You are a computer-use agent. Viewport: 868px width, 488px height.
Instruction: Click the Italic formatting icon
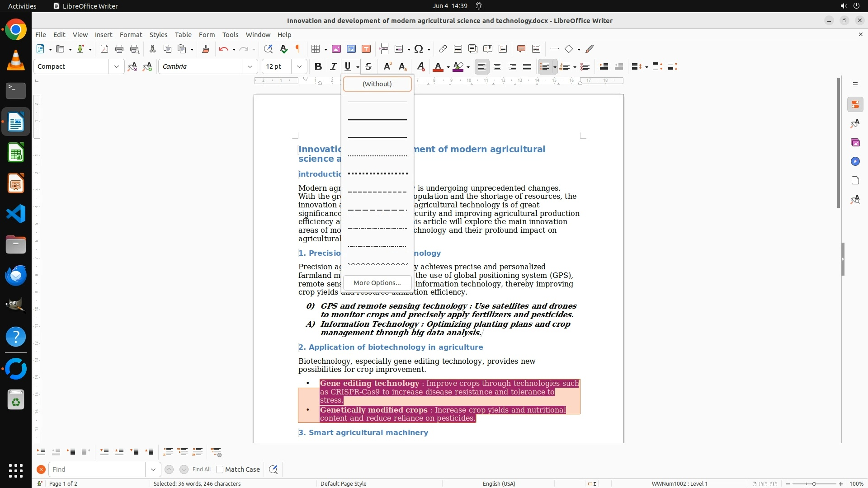point(333,66)
